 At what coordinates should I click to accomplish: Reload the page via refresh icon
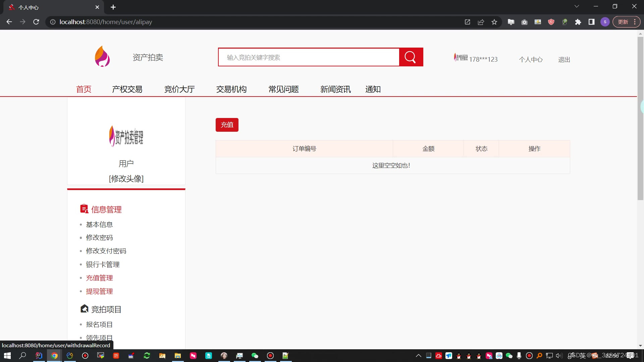pyautogui.click(x=36, y=22)
